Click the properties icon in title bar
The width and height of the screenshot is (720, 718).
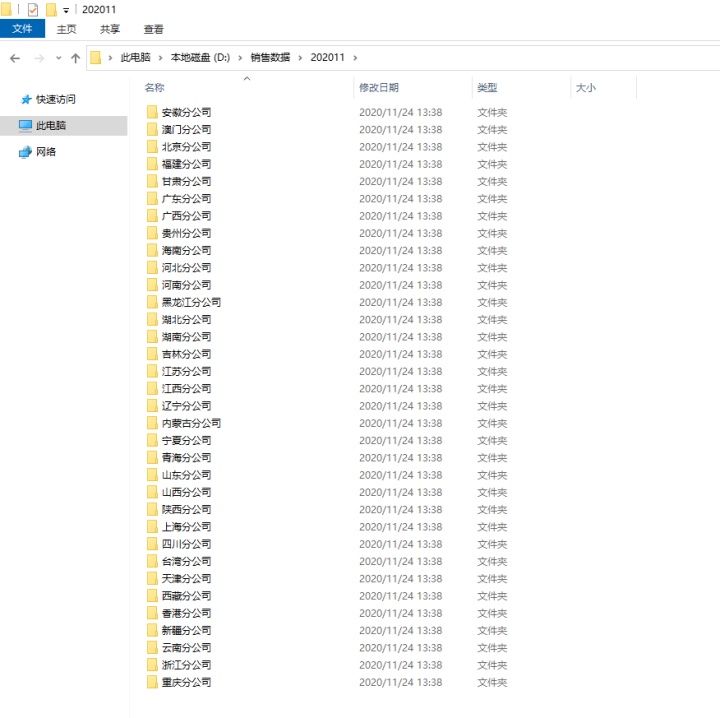(x=33, y=9)
